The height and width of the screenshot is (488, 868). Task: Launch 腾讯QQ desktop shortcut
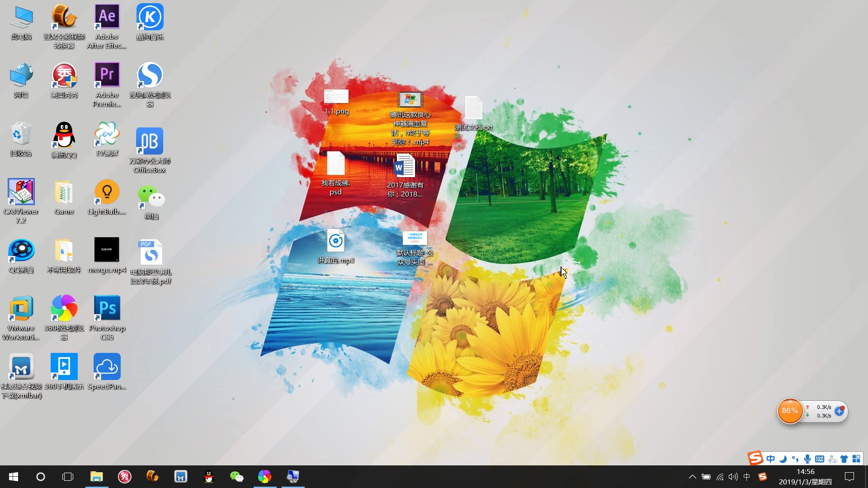click(x=64, y=140)
